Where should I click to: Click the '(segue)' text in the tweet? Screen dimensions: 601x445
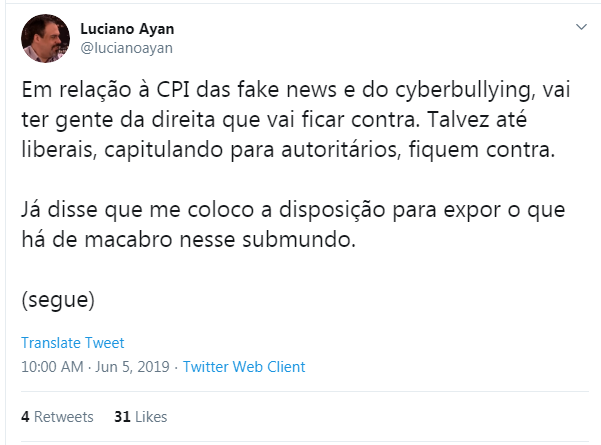[58, 298]
